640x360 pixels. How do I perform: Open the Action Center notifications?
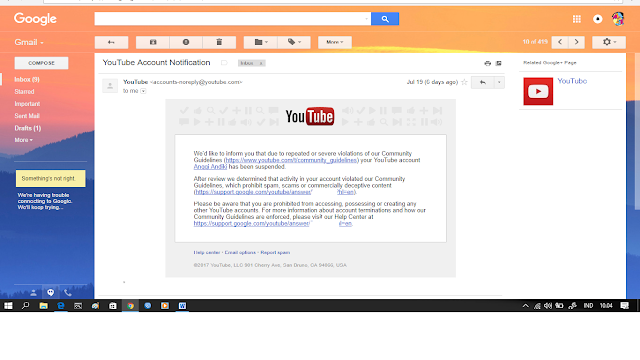point(624,306)
